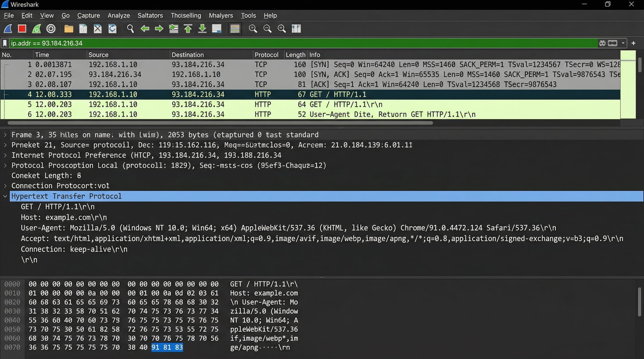644x359 pixels.
Task: Click the filter bookmark icon
Action: (5, 43)
